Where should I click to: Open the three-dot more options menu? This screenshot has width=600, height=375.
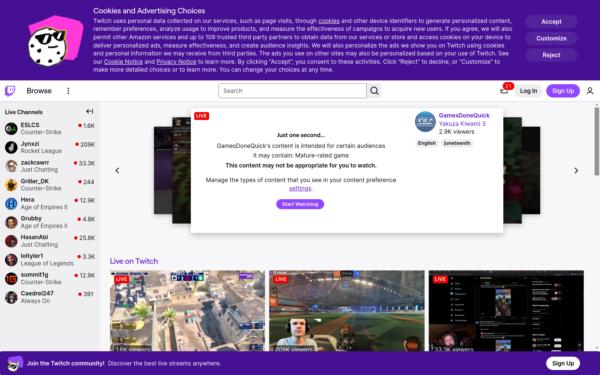pyautogui.click(x=68, y=91)
